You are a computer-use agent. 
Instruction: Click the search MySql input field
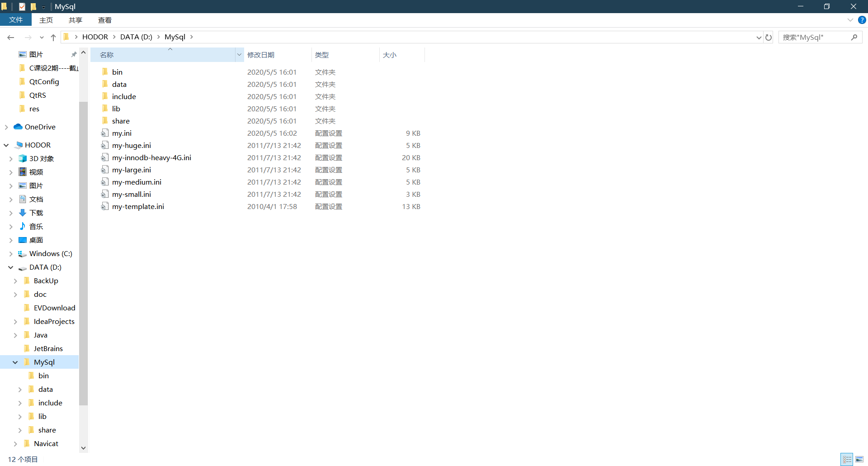(x=815, y=37)
